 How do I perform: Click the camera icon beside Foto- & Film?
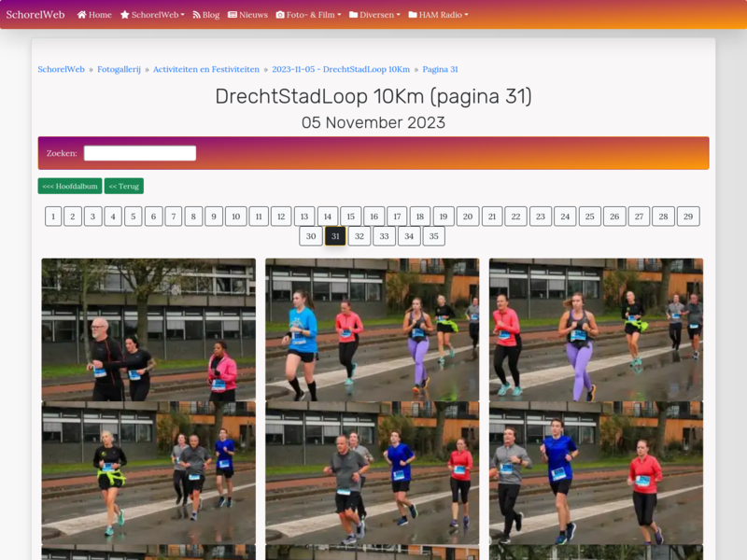click(280, 15)
